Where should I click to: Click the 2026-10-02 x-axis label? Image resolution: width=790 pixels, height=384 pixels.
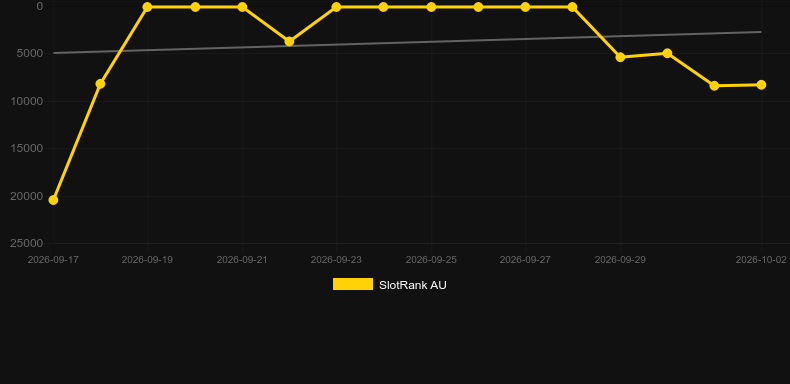[x=761, y=260]
